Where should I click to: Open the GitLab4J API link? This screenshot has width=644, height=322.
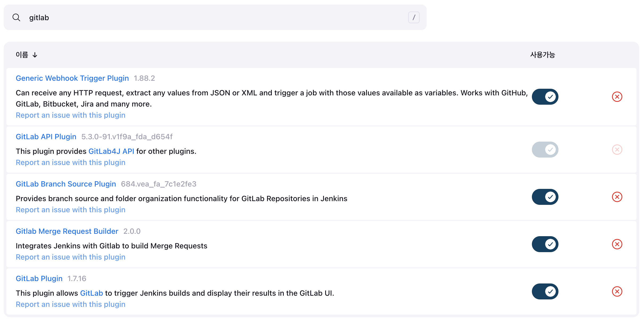pyautogui.click(x=111, y=151)
